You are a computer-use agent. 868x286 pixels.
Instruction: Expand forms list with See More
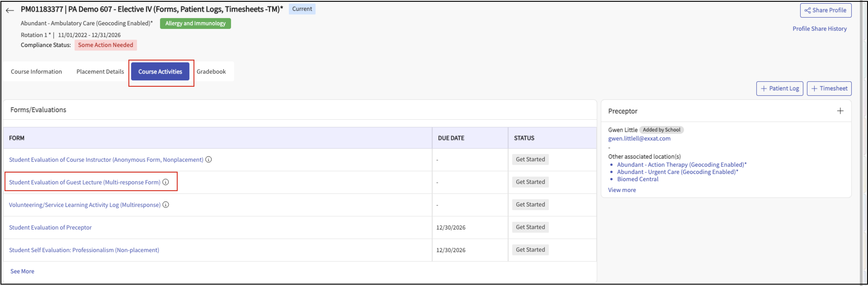tap(22, 271)
